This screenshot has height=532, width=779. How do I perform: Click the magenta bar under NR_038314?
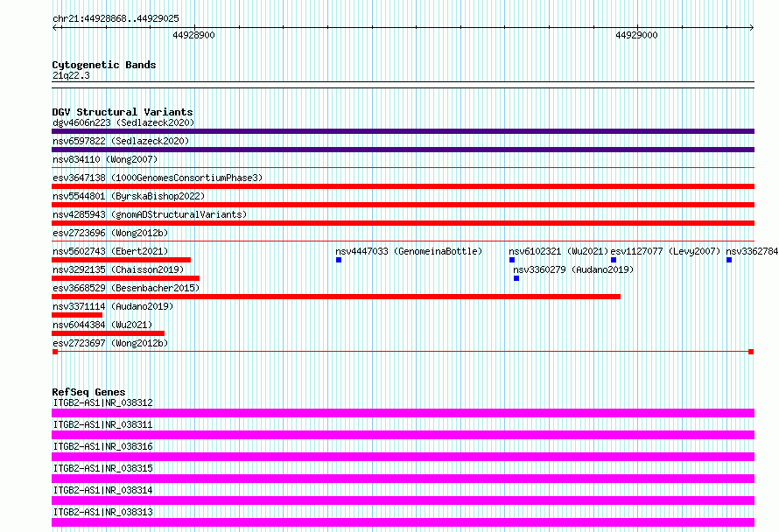[x=403, y=500]
